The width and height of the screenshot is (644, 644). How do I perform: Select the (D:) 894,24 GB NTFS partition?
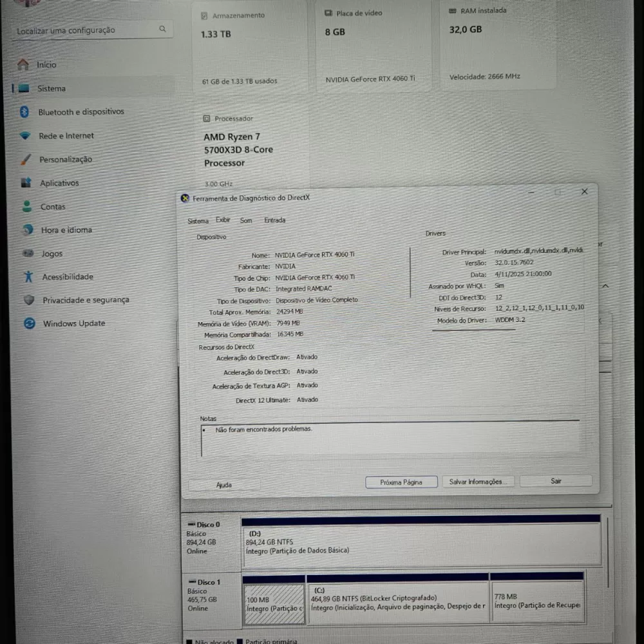coord(421,544)
